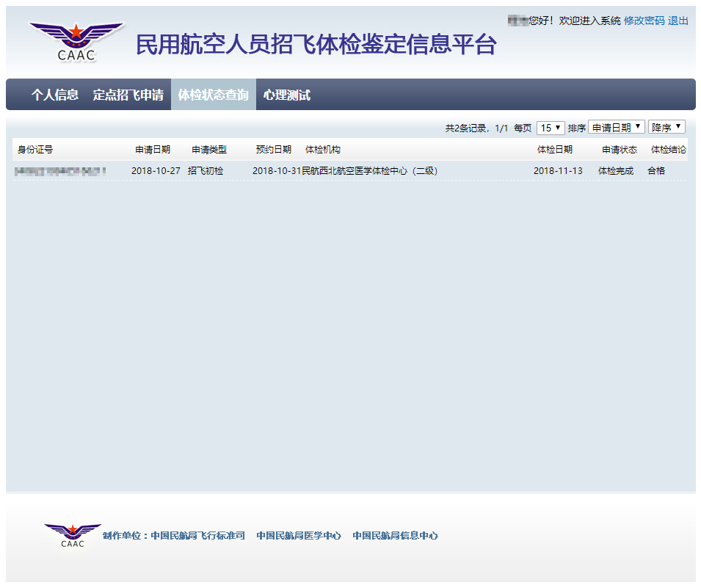Click the 中国民航局医学中心 footer text
The image size is (701, 588).
pos(299,535)
